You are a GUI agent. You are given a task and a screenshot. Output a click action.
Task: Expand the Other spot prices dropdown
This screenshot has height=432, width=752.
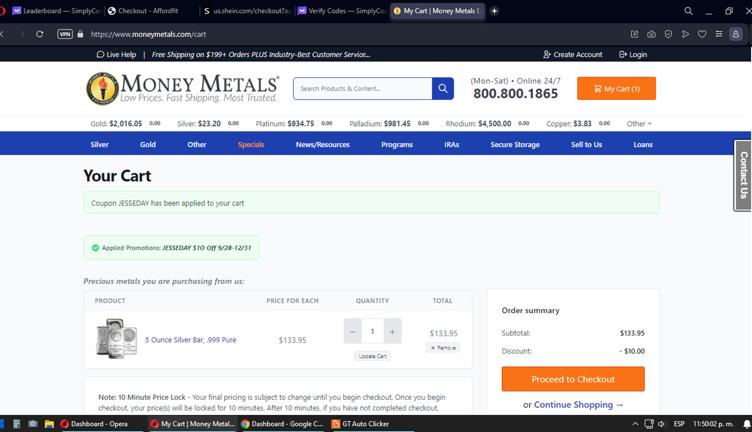(639, 124)
